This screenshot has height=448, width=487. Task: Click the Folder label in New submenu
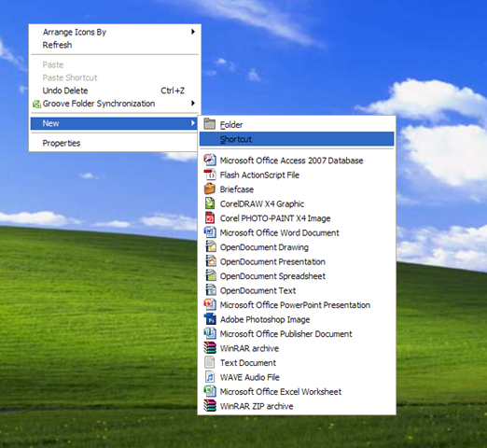pyautogui.click(x=231, y=125)
